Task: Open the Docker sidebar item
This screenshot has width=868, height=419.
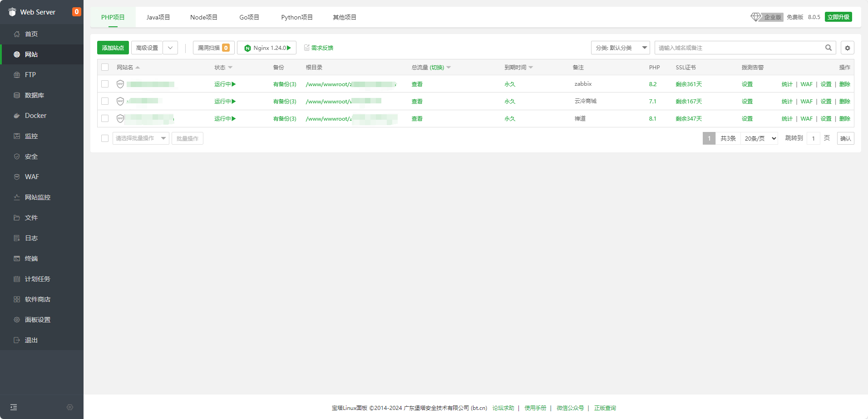Action: point(42,116)
